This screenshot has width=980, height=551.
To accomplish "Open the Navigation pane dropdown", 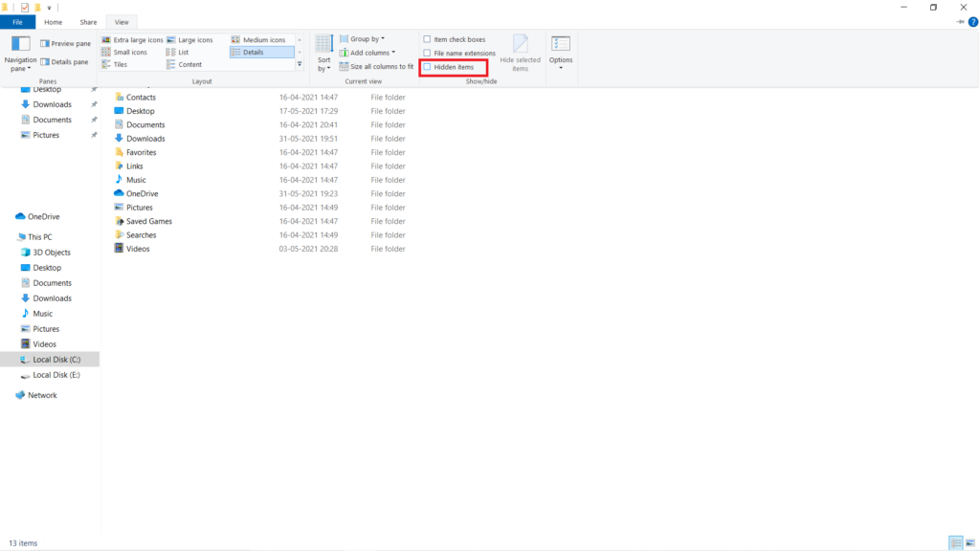I will (21, 54).
